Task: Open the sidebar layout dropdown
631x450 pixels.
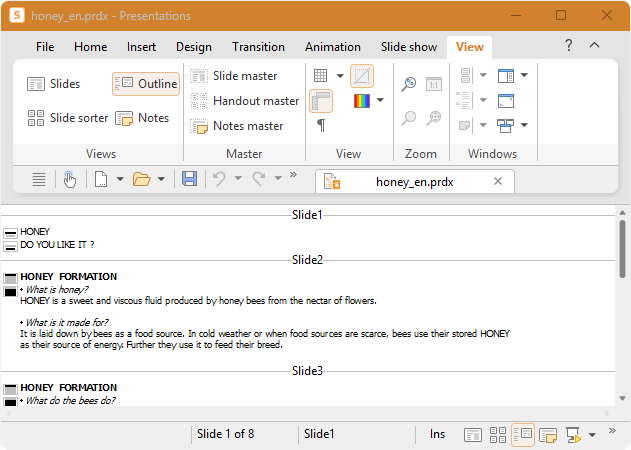Action: pyautogui.click(x=524, y=75)
